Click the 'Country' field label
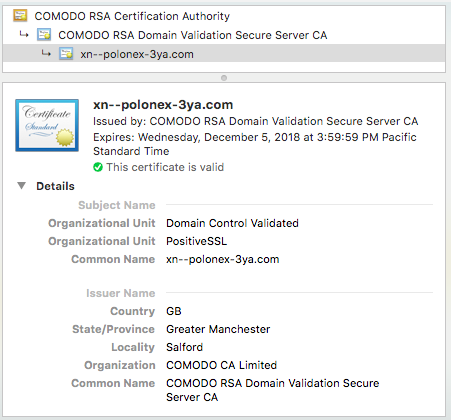This screenshot has height=420, width=451. 132,311
